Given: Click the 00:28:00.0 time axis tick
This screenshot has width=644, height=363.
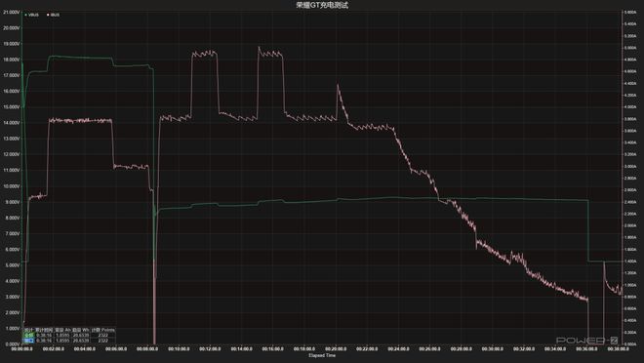Looking at the screenshot, I should pos(461,348).
